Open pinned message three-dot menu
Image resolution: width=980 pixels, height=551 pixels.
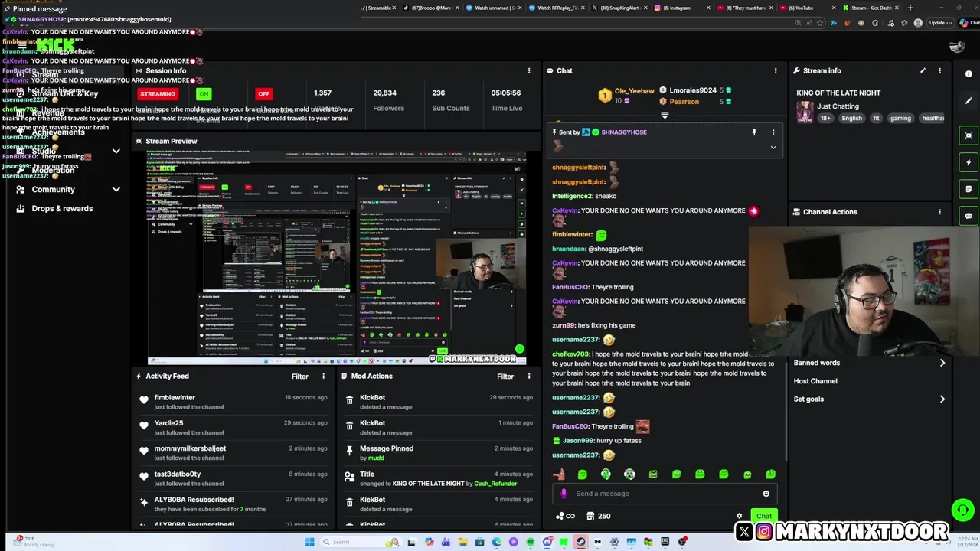click(x=773, y=132)
